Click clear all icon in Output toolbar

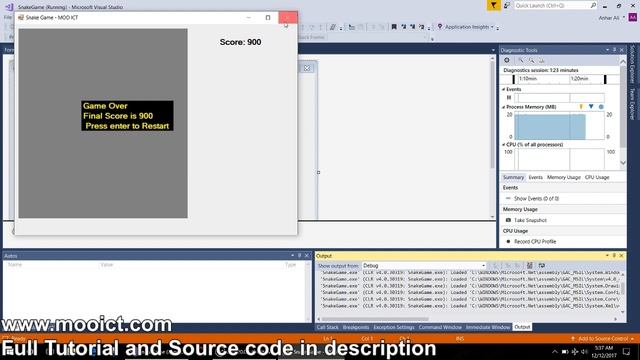530,265
